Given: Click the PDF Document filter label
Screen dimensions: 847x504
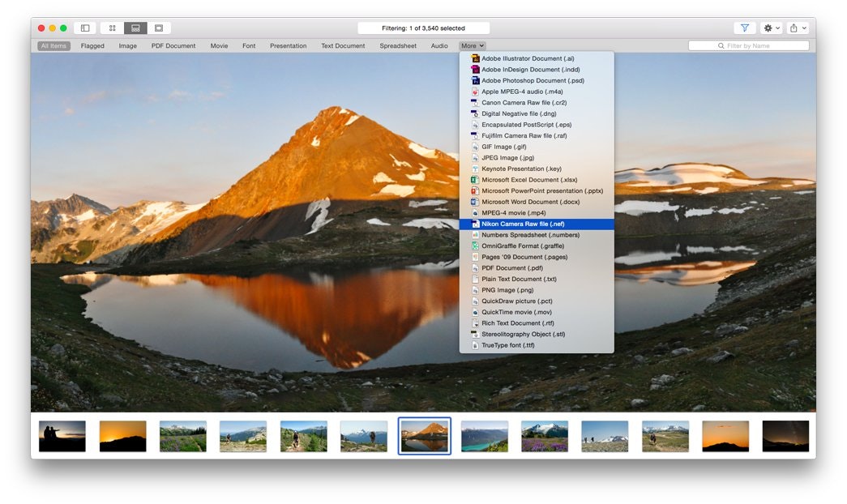Looking at the screenshot, I should click(x=173, y=45).
